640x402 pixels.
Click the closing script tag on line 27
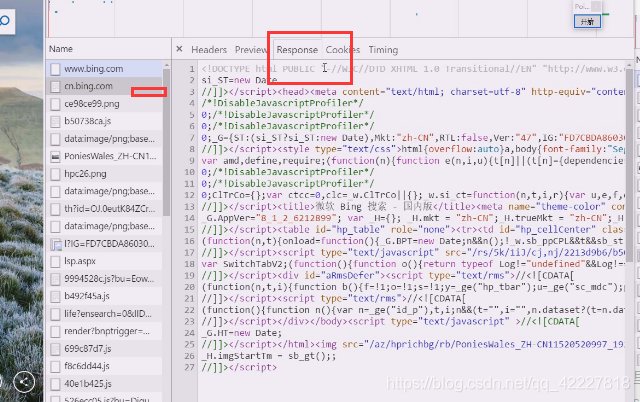[x=239, y=367]
